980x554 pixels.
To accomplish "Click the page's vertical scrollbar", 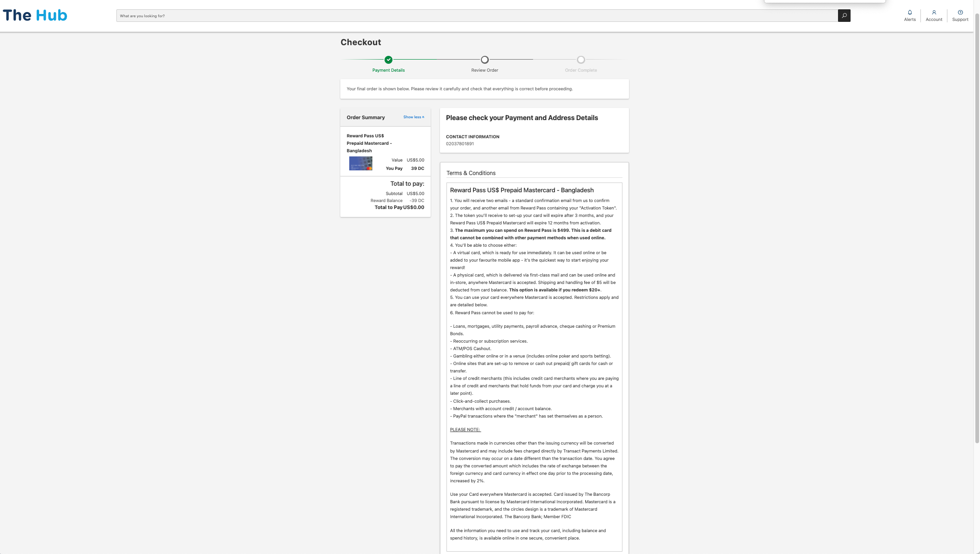I will tap(977, 228).
